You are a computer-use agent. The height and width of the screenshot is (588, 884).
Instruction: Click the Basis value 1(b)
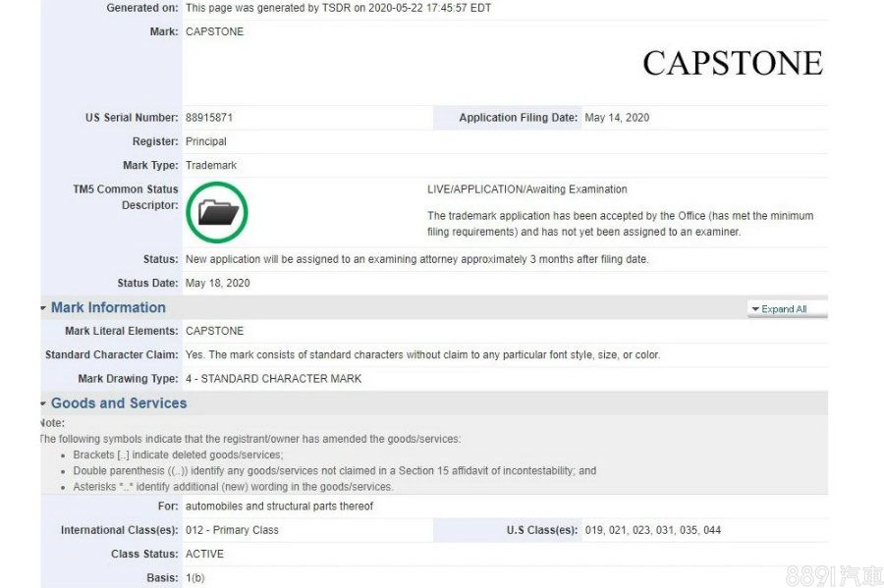195,578
